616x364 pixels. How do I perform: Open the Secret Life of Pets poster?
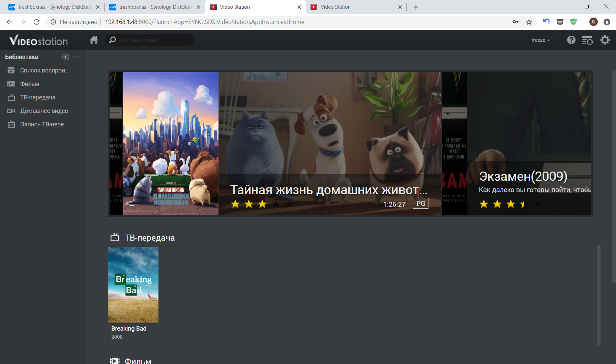(x=171, y=144)
